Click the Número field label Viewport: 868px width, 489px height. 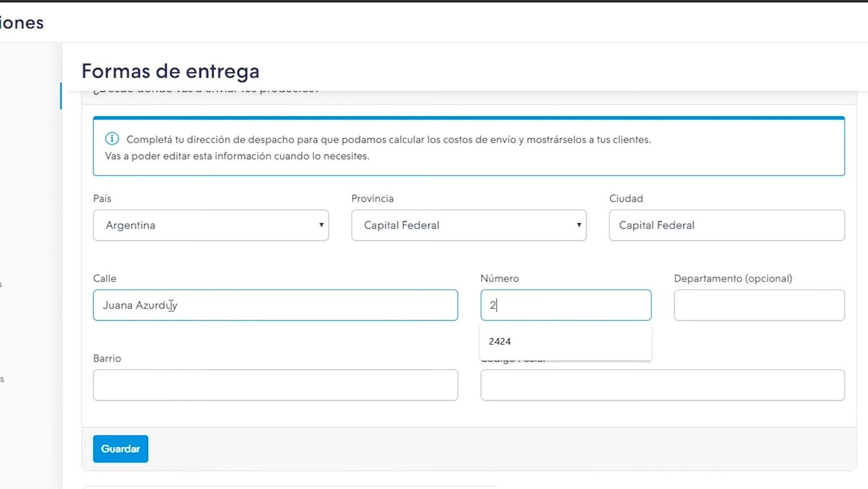pyautogui.click(x=499, y=278)
